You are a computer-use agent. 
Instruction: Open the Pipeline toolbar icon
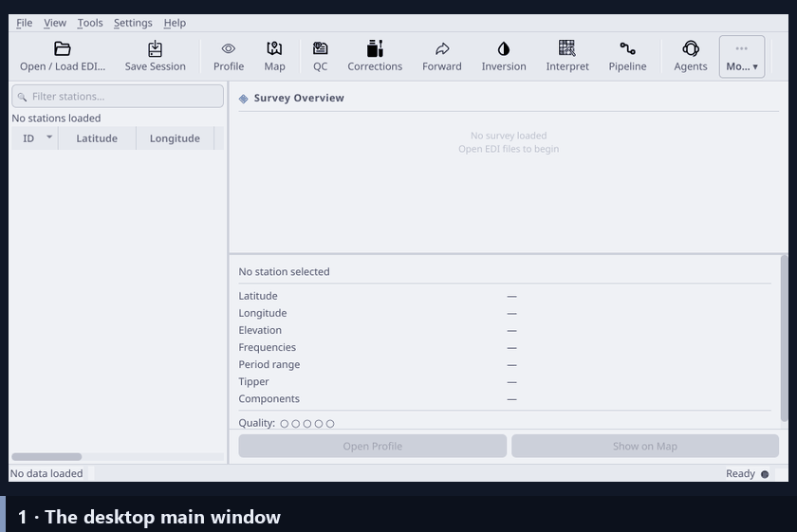[x=627, y=48]
